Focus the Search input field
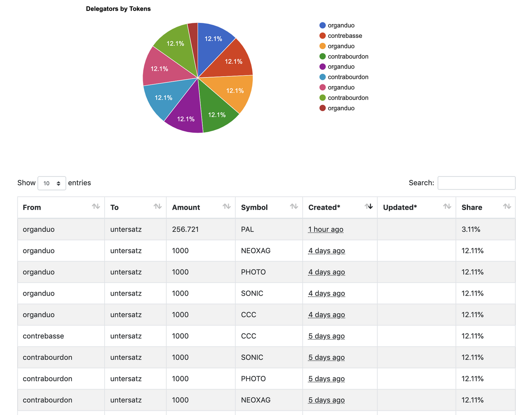The image size is (532, 415). click(476, 183)
